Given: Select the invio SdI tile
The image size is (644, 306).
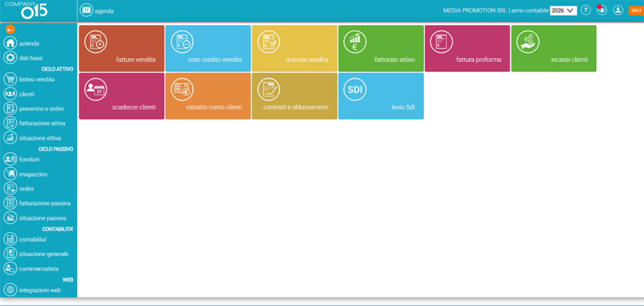Looking at the screenshot, I should point(381,96).
